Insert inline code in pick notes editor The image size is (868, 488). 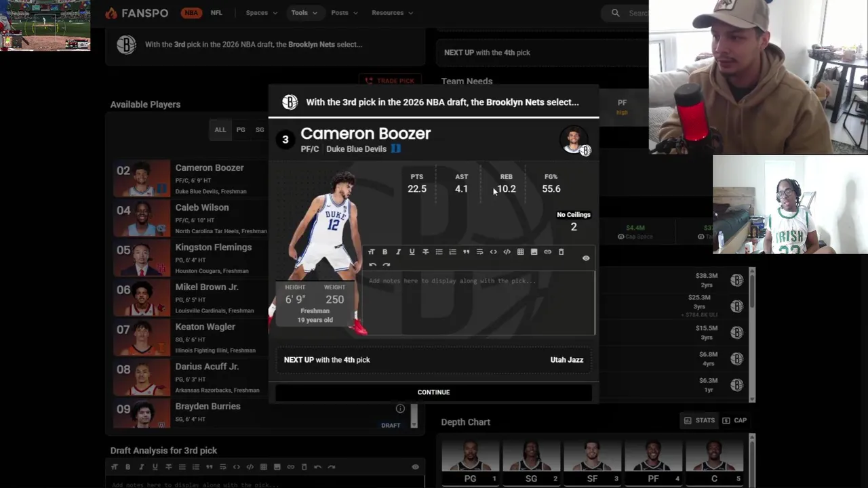[x=493, y=252]
